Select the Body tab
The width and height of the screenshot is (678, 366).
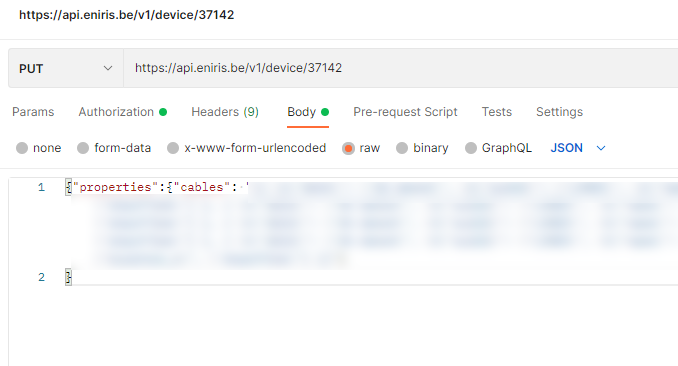(x=308, y=112)
